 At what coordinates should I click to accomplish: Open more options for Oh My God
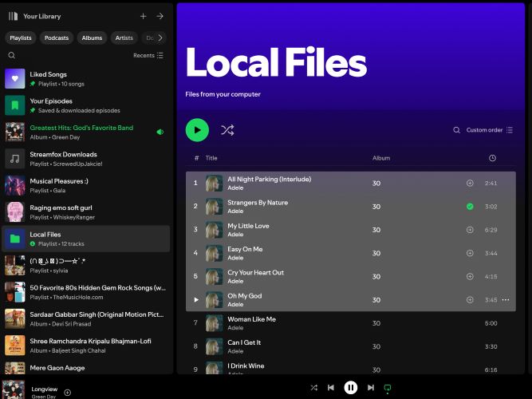click(505, 300)
